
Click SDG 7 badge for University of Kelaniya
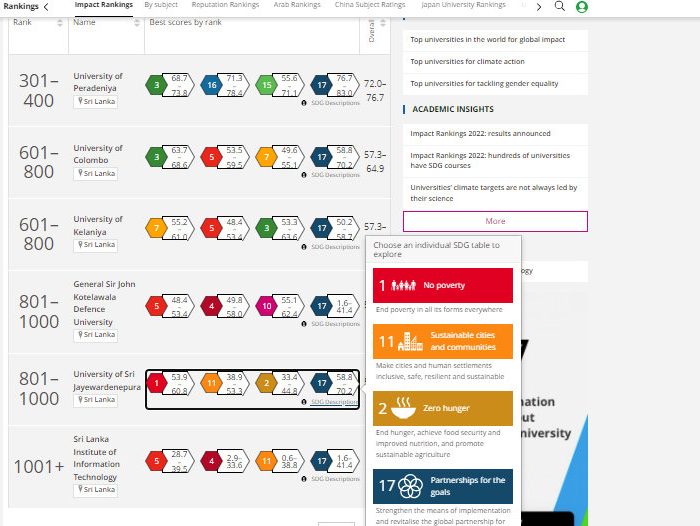pos(157,229)
